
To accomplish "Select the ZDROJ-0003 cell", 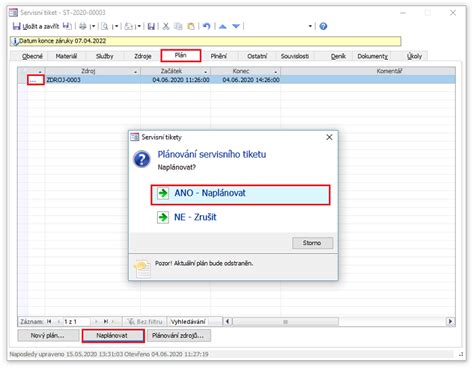I will tap(93, 80).
